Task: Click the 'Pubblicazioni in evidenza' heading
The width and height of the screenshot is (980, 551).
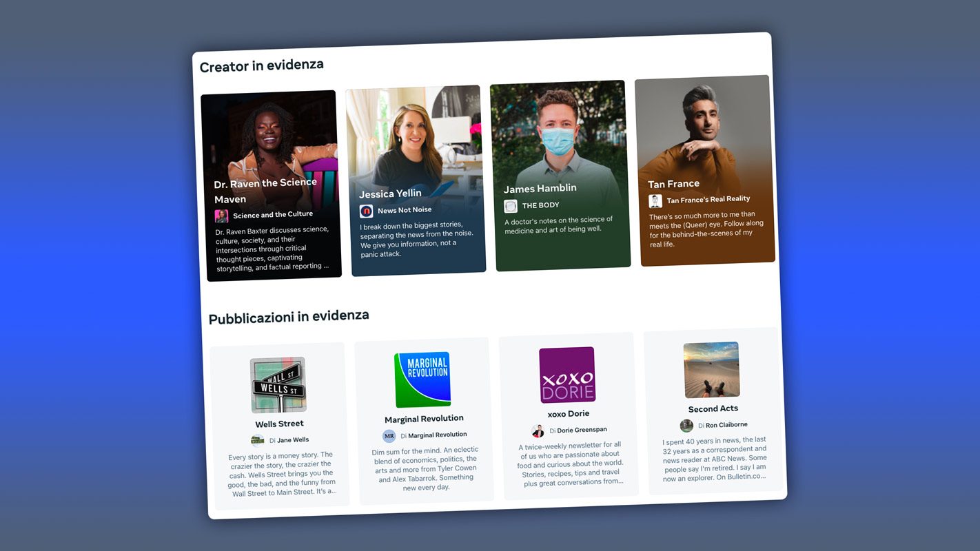Action: click(x=289, y=317)
